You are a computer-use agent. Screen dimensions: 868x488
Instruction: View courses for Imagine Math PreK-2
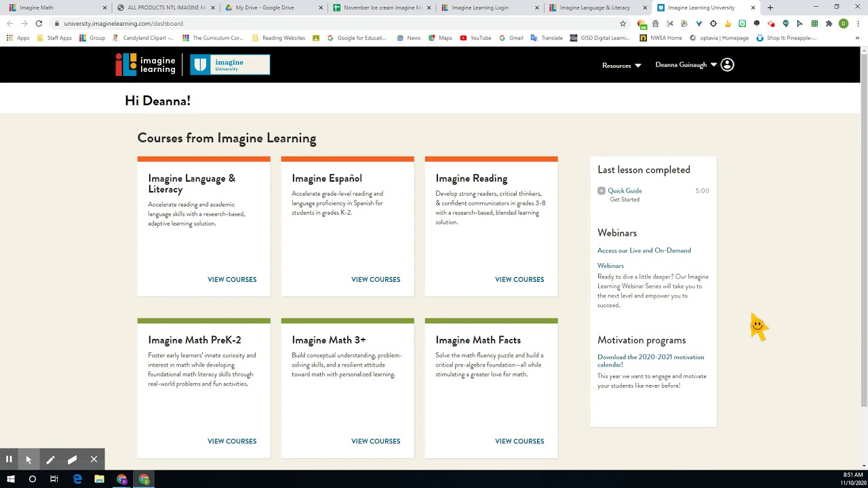click(232, 441)
